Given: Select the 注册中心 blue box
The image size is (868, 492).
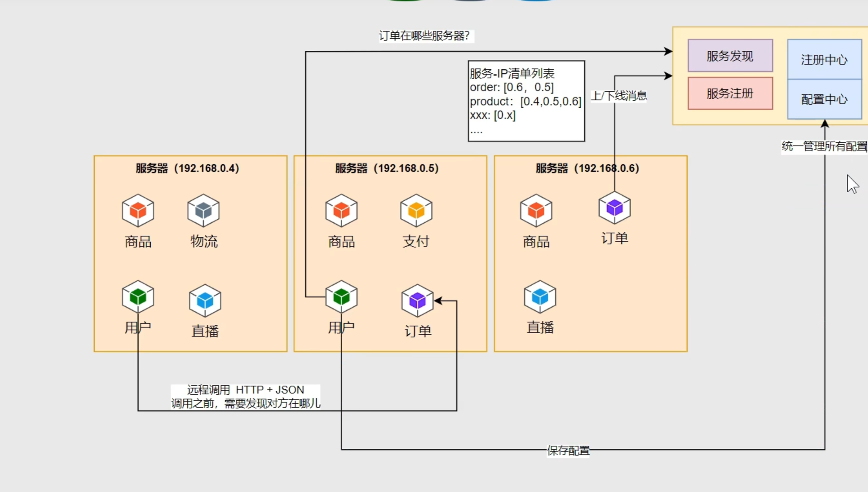Looking at the screenshot, I should (824, 59).
